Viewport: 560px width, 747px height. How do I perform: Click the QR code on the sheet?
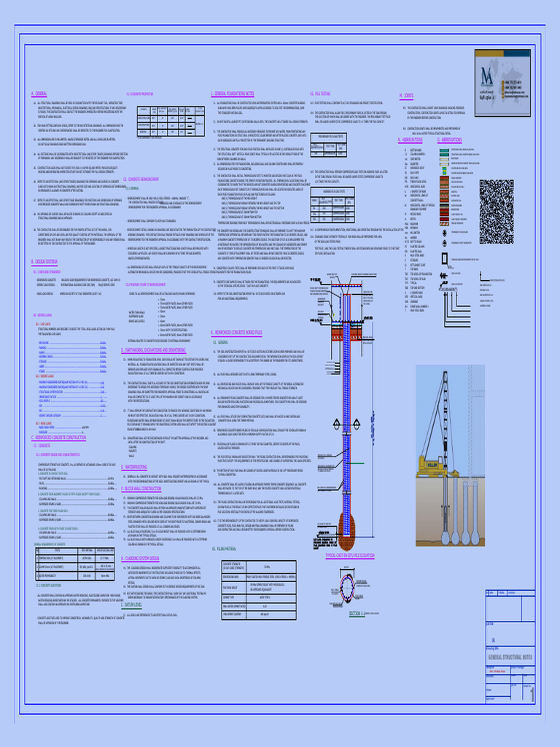pos(496,212)
